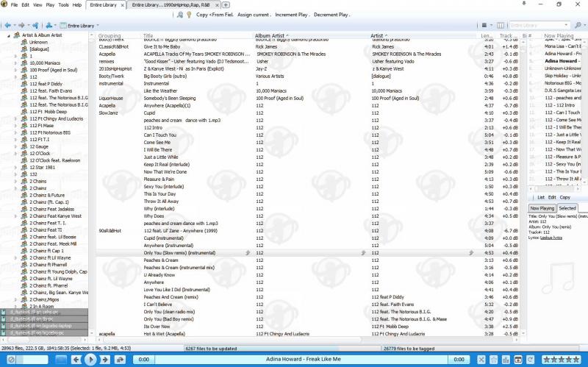Open the View menu
This screenshot has height=367, width=588.
click(37, 5)
